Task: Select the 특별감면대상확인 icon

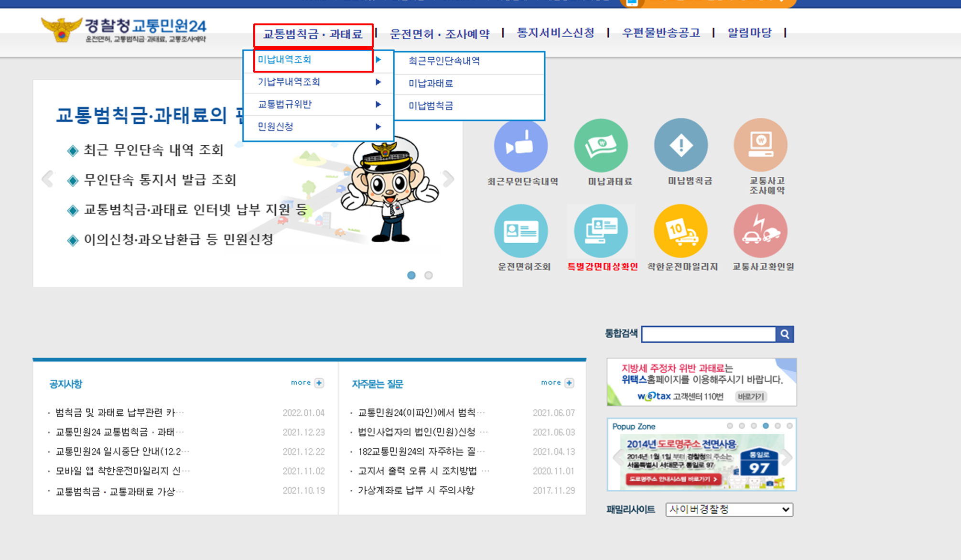Action: coord(601,230)
